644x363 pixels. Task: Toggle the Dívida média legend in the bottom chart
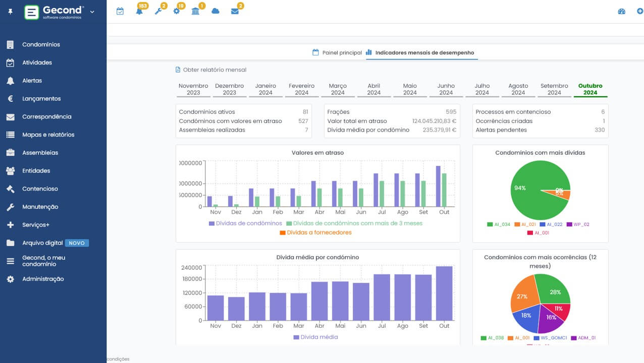317,337
